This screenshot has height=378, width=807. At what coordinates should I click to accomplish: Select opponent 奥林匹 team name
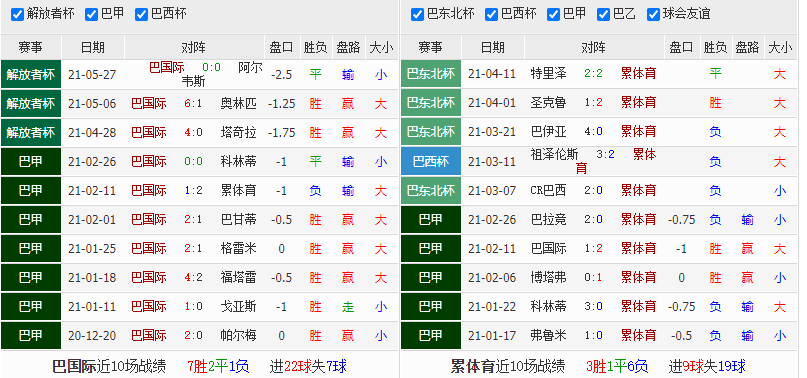pyautogui.click(x=238, y=104)
